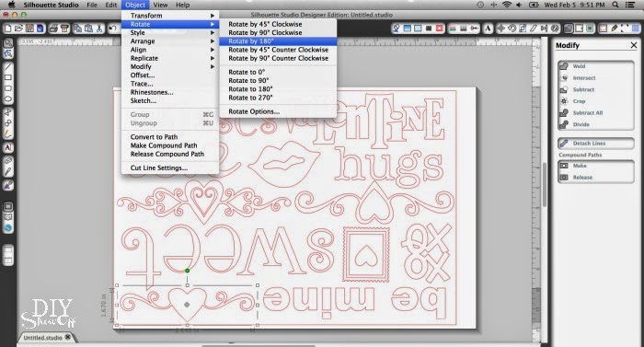This screenshot has height=347, width=644.
Task: Click the Open file folder icon
Action: pos(18,29)
